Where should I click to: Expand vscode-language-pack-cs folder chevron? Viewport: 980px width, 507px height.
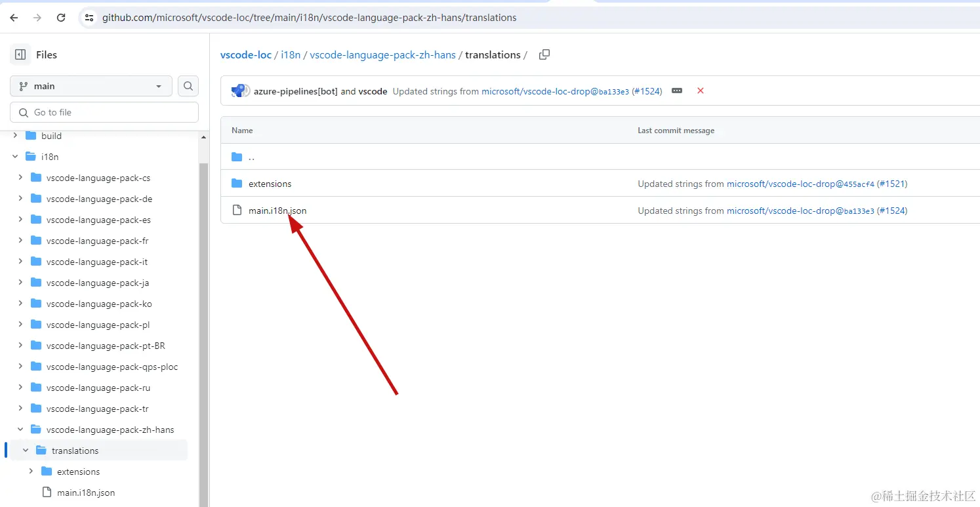point(20,178)
